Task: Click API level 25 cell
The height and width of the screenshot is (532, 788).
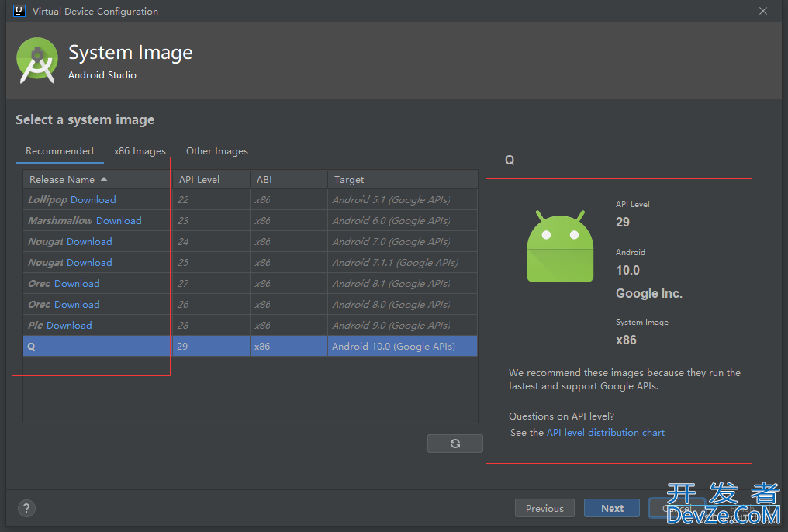Action: coord(212,263)
